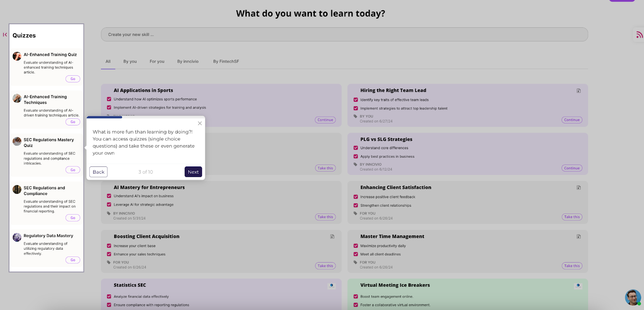Continue the AI Applications in Sports skill
The width and height of the screenshot is (644, 310).
click(325, 120)
